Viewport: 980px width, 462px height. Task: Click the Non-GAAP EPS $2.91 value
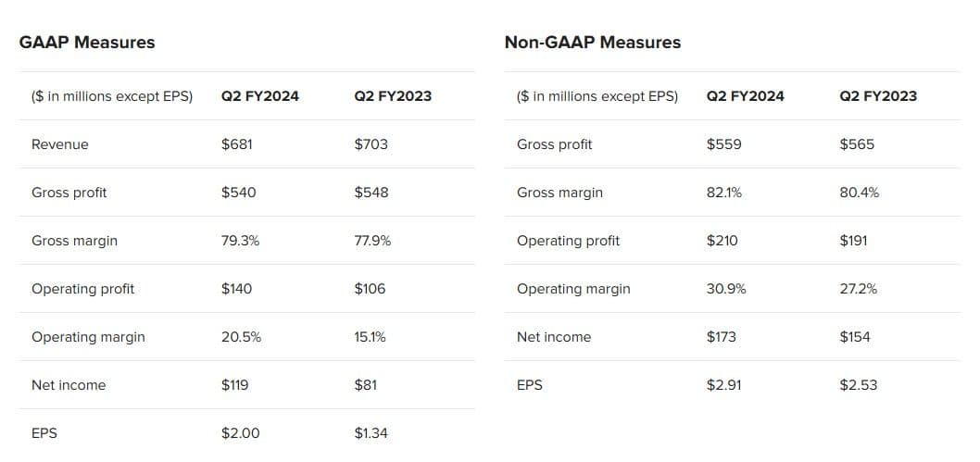pos(724,385)
